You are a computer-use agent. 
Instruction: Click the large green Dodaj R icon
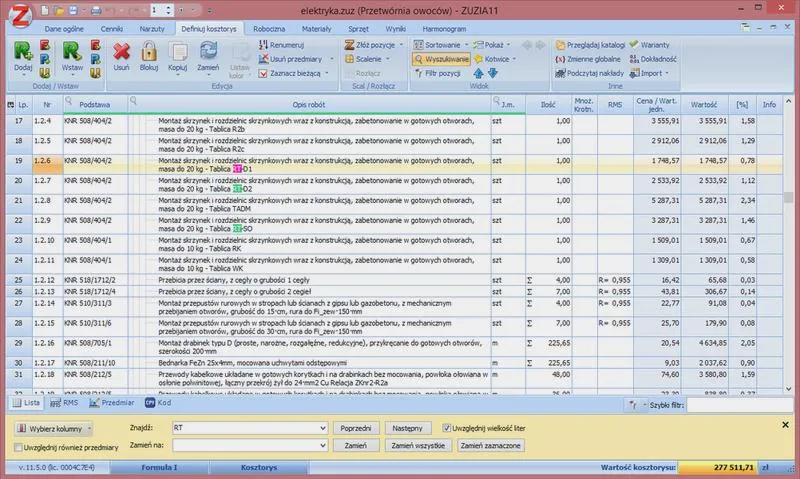tap(23, 52)
